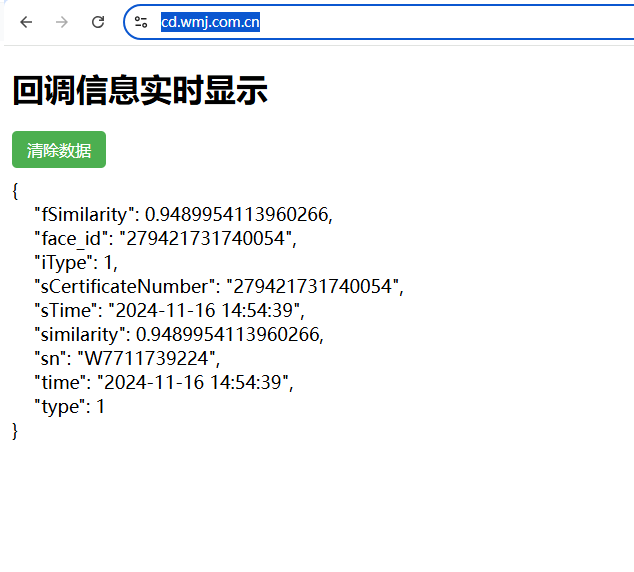634x572 pixels.
Task: Click the "sCertificateNumber" key
Action: pos(125,286)
